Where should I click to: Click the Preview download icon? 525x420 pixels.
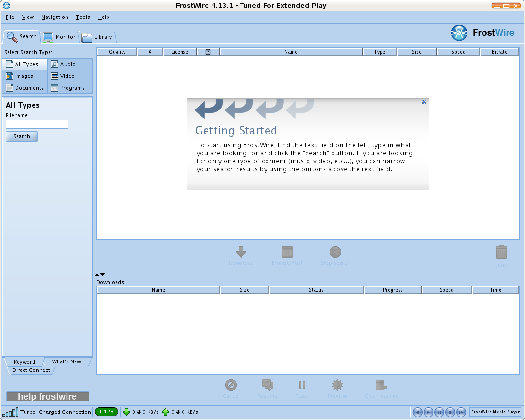pyautogui.click(x=337, y=385)
